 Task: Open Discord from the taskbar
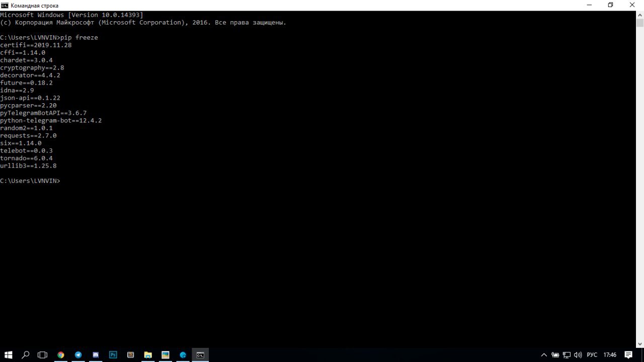(96, 355)
